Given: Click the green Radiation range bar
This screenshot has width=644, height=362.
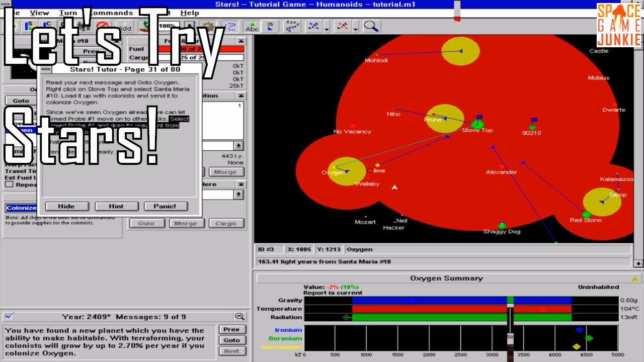Looking at the screenshot, I should (462, 317).
